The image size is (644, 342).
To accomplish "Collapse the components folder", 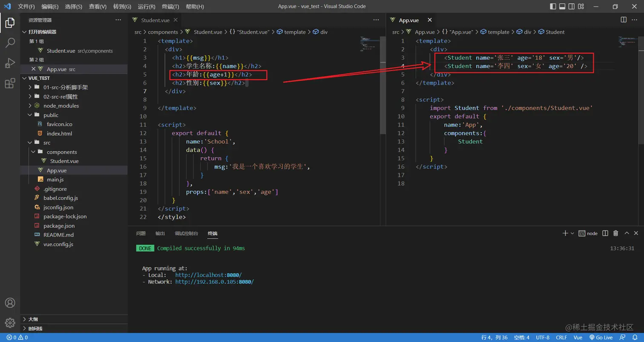I will (34, 152).
